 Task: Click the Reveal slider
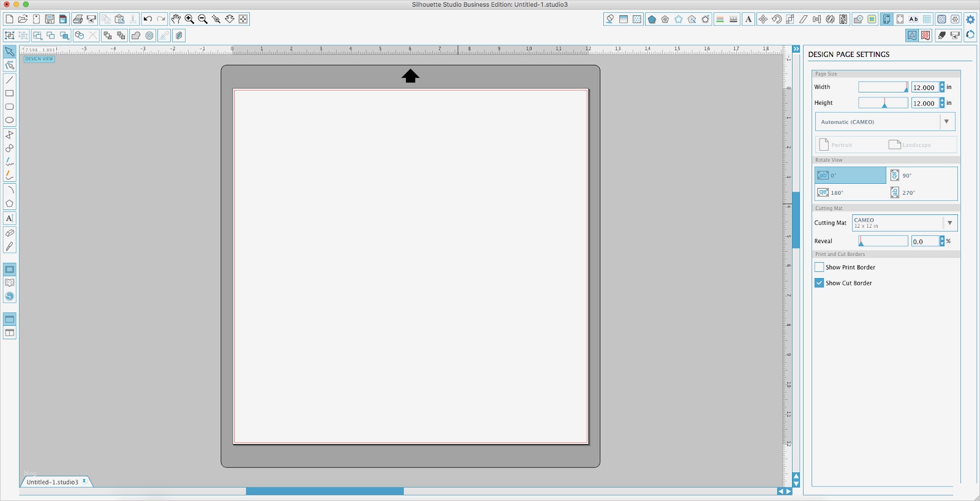[883, 241]
